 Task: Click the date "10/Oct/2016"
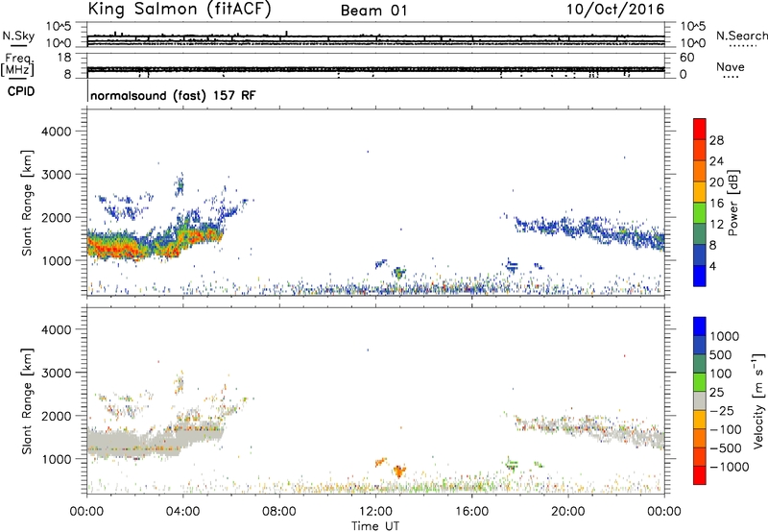pyautogui.click(x=615, y=10)
